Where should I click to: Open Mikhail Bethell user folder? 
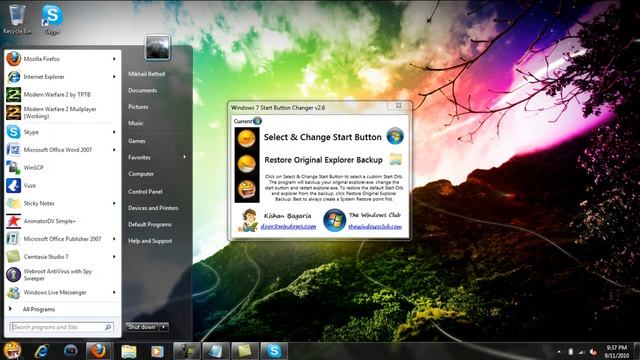point(147,74)
